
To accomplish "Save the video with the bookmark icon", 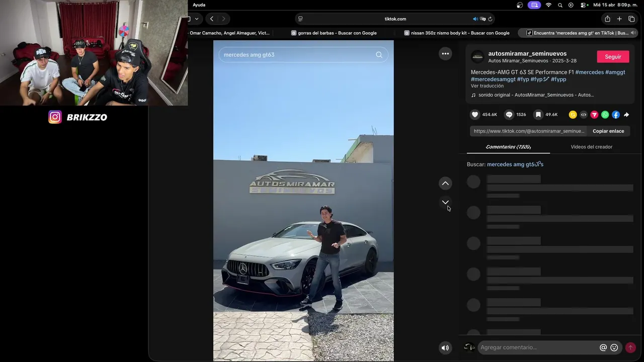I will tap(538, 115).
